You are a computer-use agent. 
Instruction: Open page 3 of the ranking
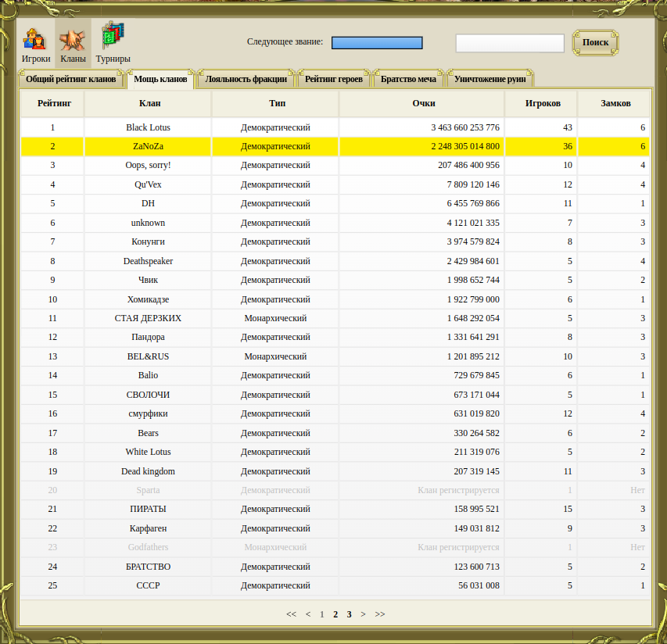pos(350,614)
